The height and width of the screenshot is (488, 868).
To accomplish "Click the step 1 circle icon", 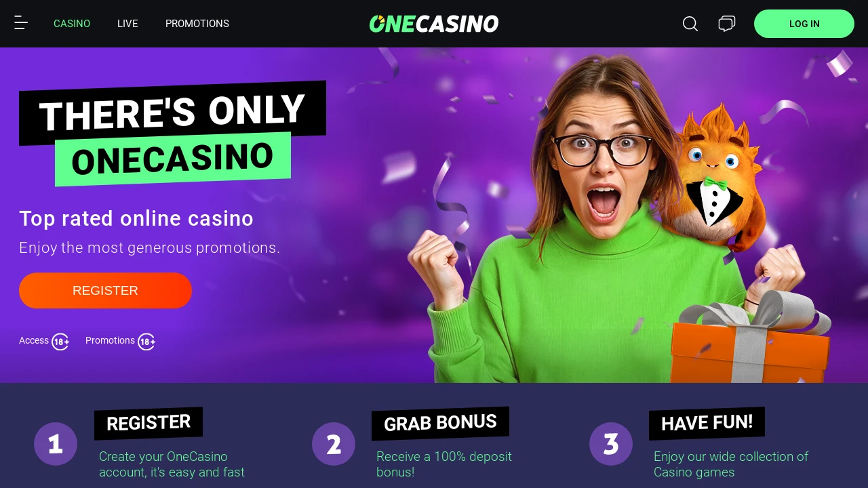I will [x=56, y=444].
